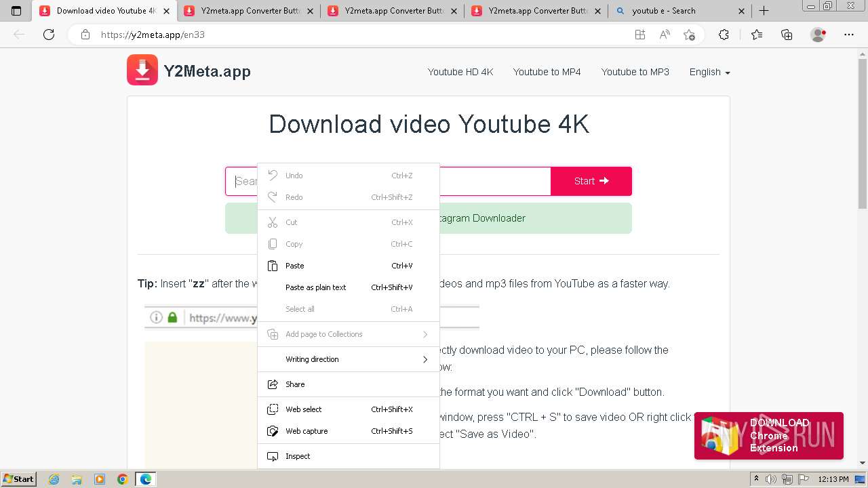Show hidden tray icons arrow

click(755, 479)
